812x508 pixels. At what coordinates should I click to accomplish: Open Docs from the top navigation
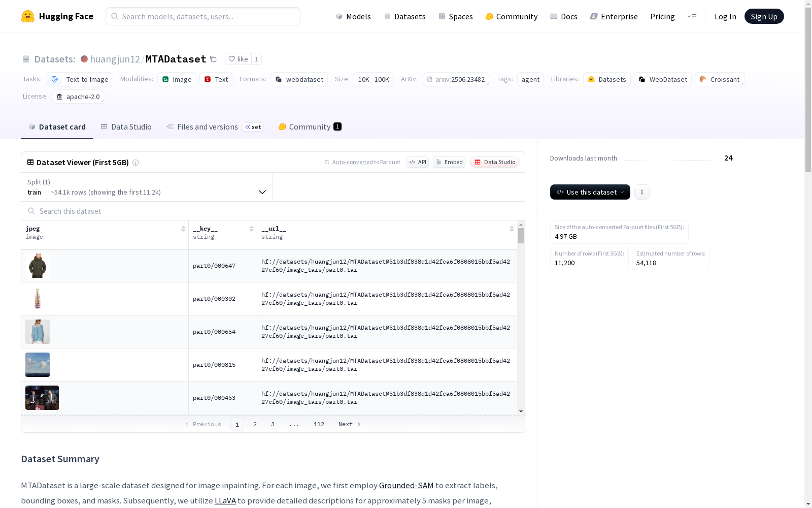(x=564, y=16)
